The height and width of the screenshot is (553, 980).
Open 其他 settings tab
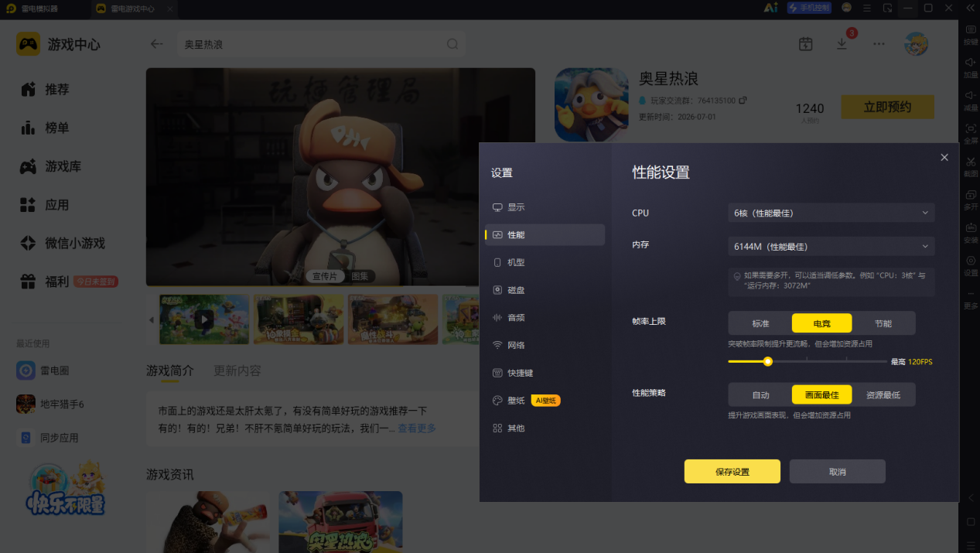545,428
